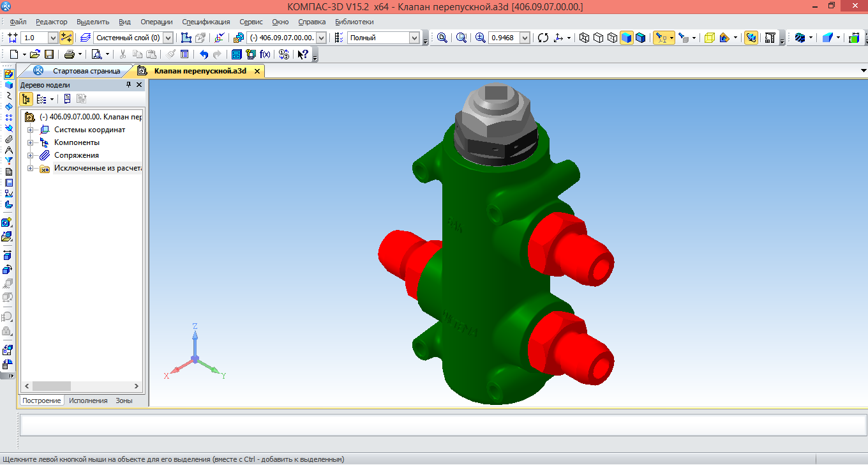Open the view orientation dropdown arrow
Screen dimensions: 868x465
point(569,38)
